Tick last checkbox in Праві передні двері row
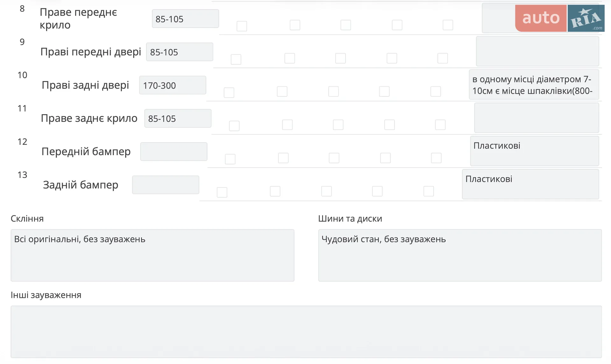This screenshot has width=611, height=364. click(x=443, y=58)
